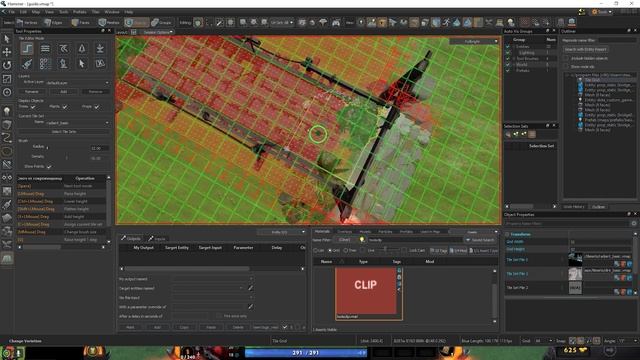Screen dimensions: 640x360
Task: Enable the Fire once only checkbox
Action: 219,316
